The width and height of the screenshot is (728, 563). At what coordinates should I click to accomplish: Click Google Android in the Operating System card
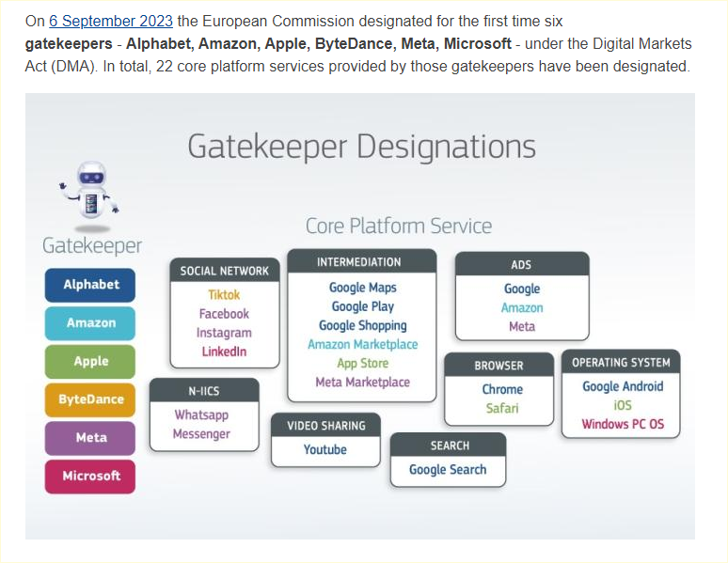(623, 386)
